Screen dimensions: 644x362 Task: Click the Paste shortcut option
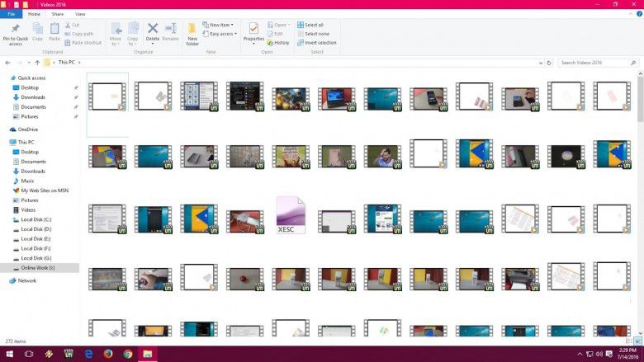[83, 43]
